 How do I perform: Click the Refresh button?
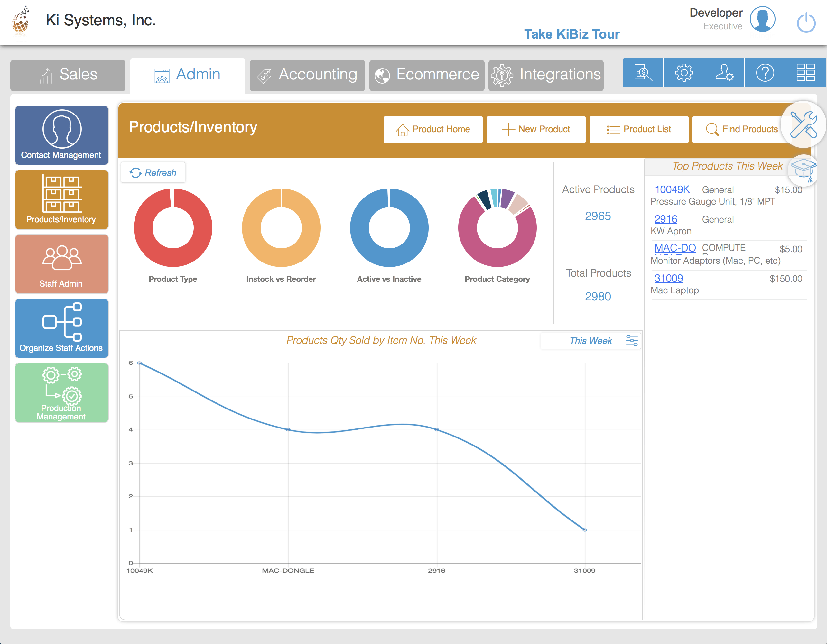(153, 173)
